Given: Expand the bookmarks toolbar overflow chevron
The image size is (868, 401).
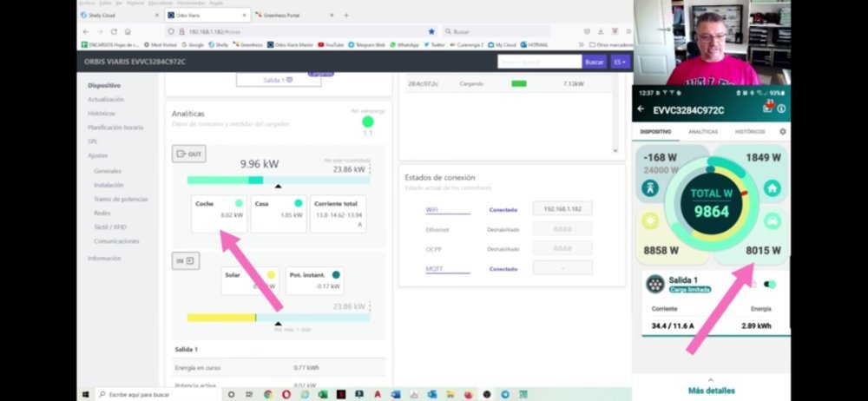Looking at the screenshot, I should click(582, 45).
